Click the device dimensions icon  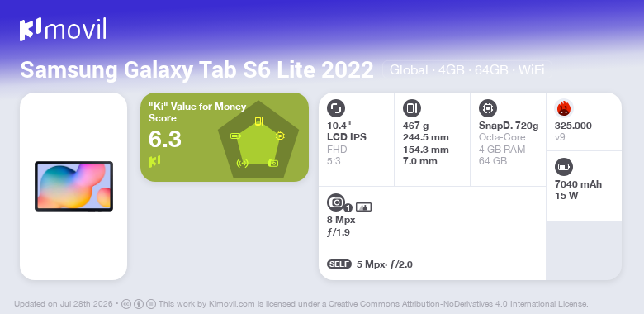coord(412,108)
